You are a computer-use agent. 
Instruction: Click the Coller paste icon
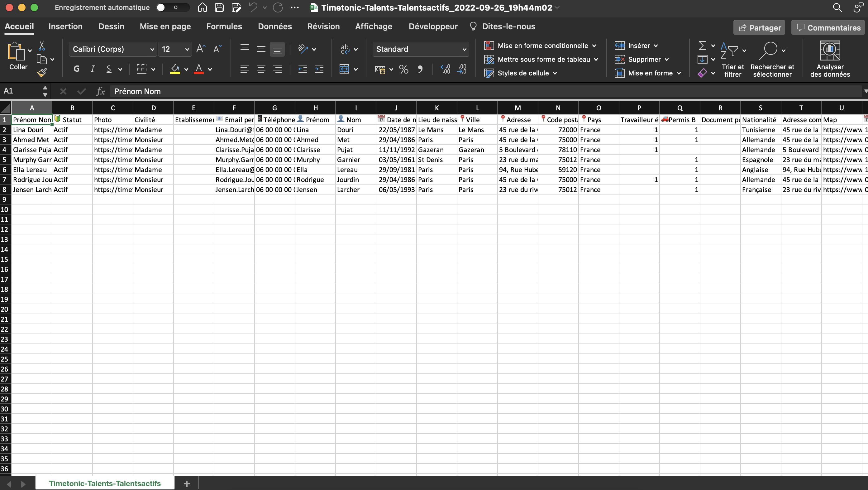point(16,51)
